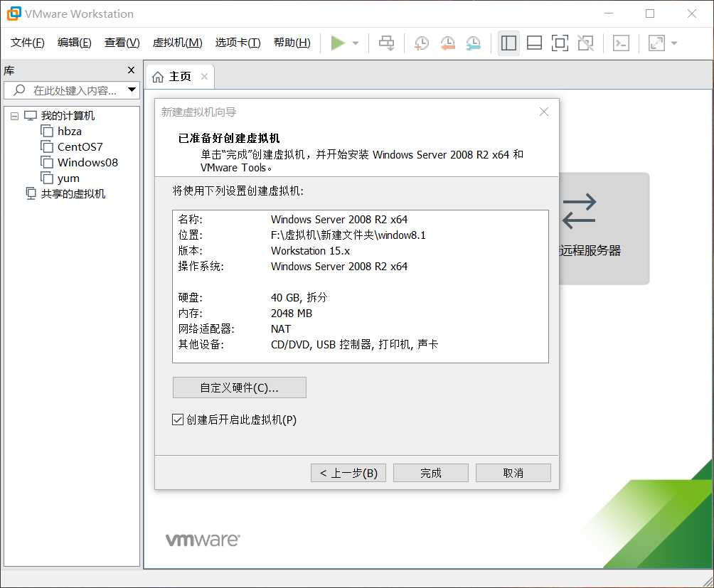Click the 40 GB, 拆分 disk value

coord(299,298)
